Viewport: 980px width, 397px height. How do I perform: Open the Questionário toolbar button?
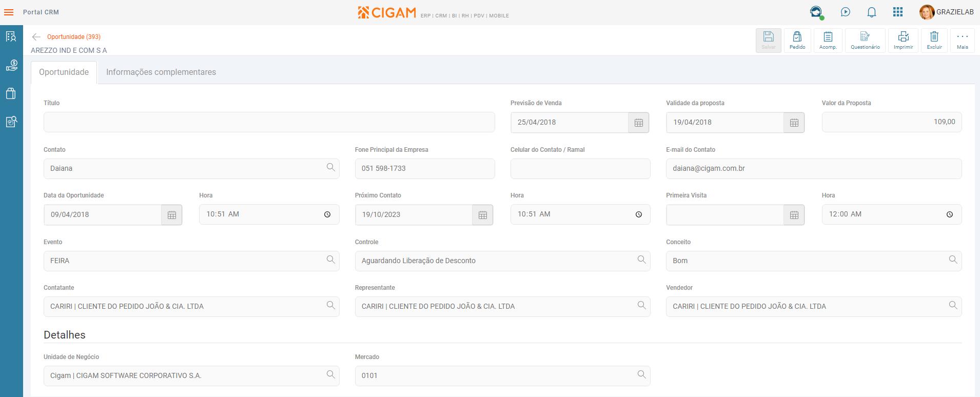(x=865, y=40)
